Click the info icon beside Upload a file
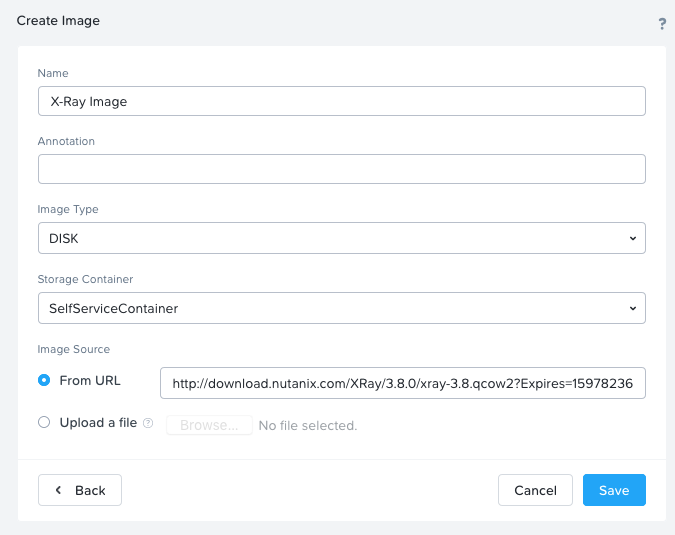This screenshot has height=535, width=675. (148, 423)
